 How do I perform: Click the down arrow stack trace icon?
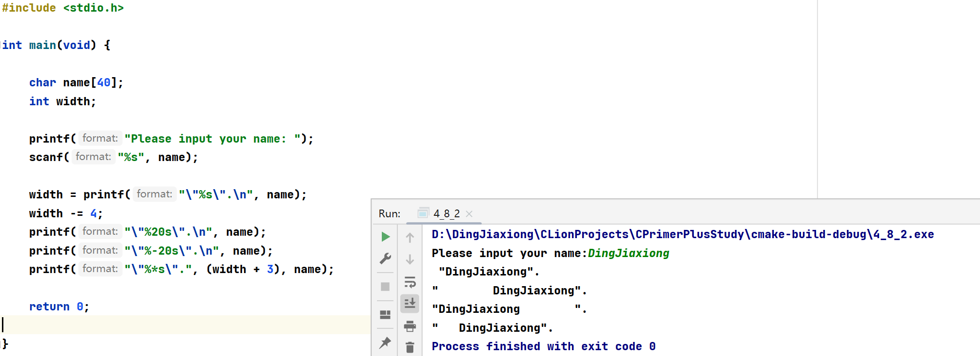(410, 259)
